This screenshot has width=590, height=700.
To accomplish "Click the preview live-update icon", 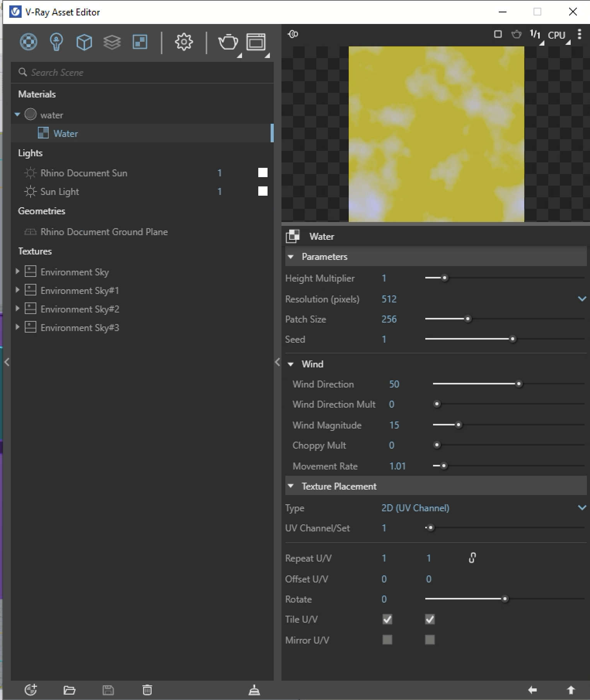I will 293,34.
